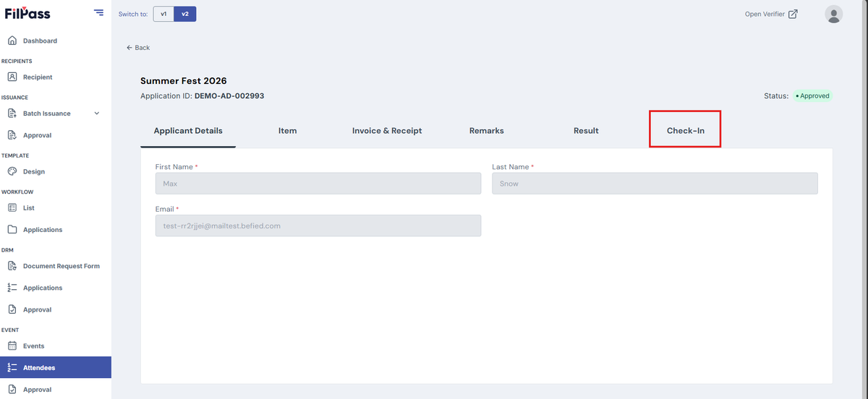The width and height of the screenshot is (868, 399).
Task: Select the Remarks tab
Action: [486, 131]
